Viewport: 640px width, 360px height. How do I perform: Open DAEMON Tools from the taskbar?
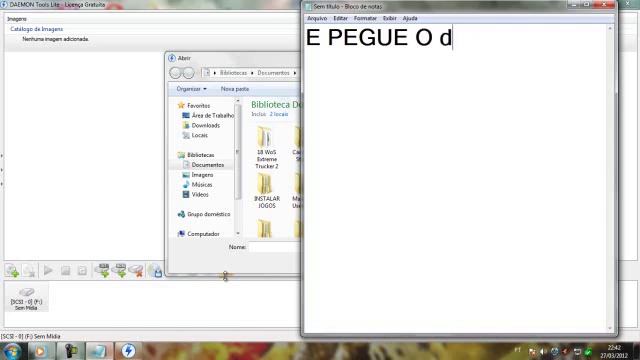pos(128,351)
